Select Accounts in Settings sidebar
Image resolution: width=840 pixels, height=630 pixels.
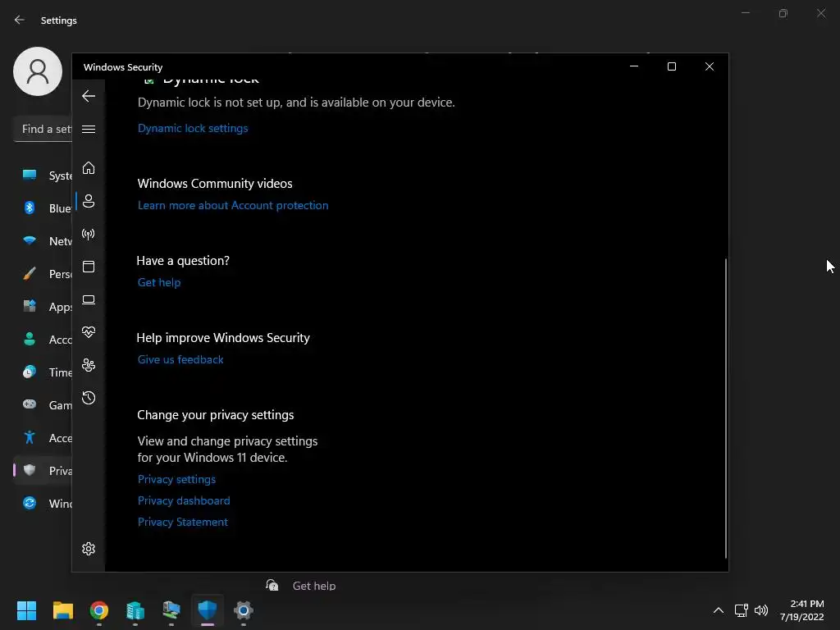(x=43, y=339)
